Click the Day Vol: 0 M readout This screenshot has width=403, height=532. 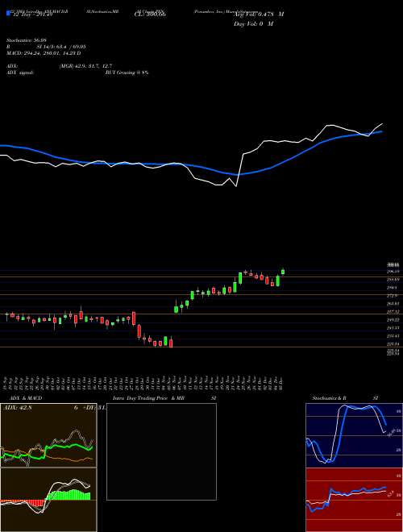click(x=253, y=24)
